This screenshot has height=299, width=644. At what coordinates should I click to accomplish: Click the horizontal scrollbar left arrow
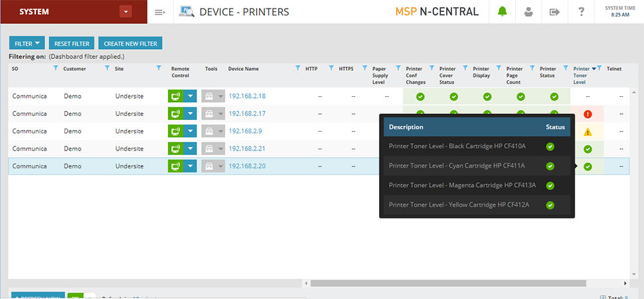(306, 283)
